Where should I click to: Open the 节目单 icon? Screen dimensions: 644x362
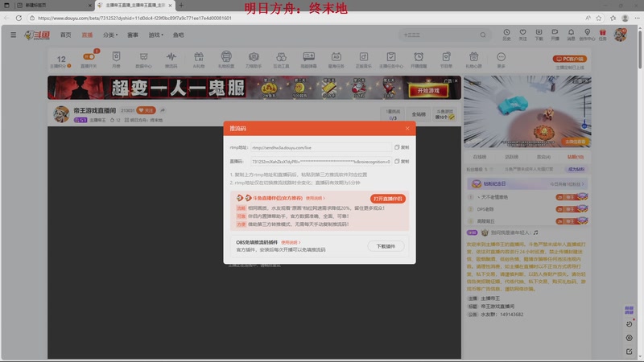446,60
